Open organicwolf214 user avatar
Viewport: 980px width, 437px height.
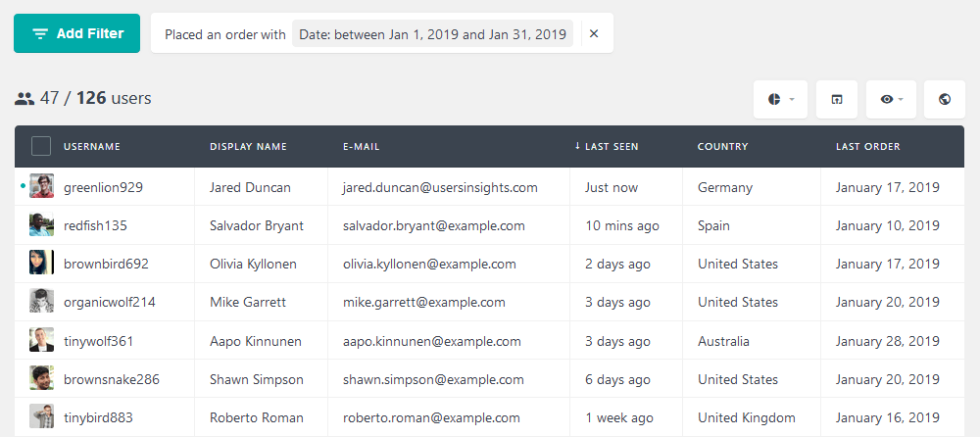coord(41,301)
